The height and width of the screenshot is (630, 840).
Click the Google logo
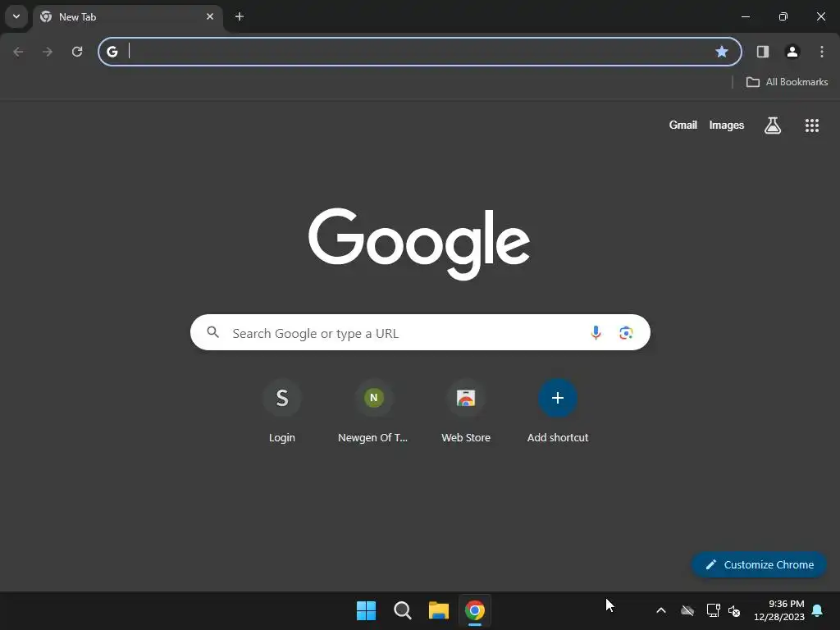click(419, 244)
